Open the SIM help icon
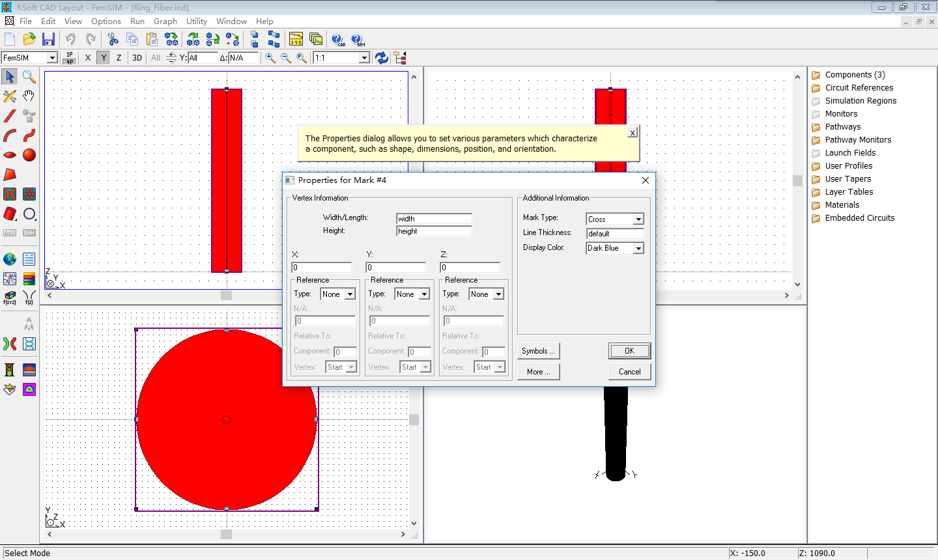This screenshot has height=560, width=938. pyautogui.click(x=358, y=39)
